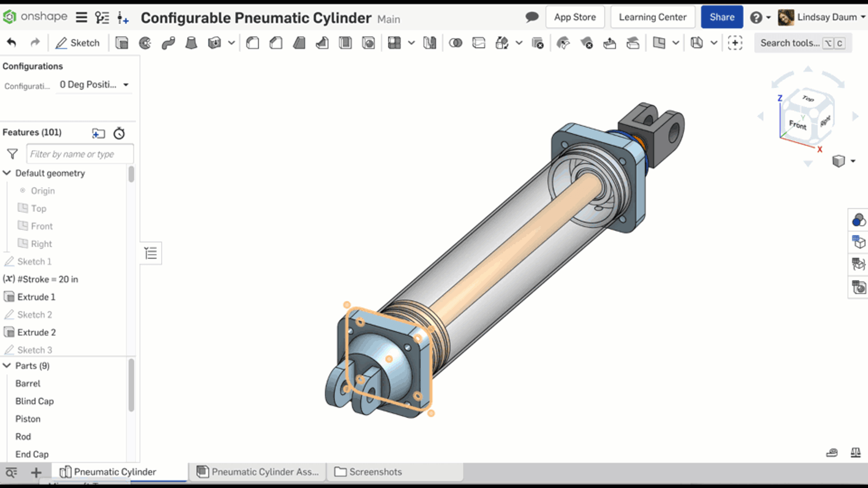Click the Undo arrow
This screenshot has height=488, width=868.
click(x=11, y=43)
